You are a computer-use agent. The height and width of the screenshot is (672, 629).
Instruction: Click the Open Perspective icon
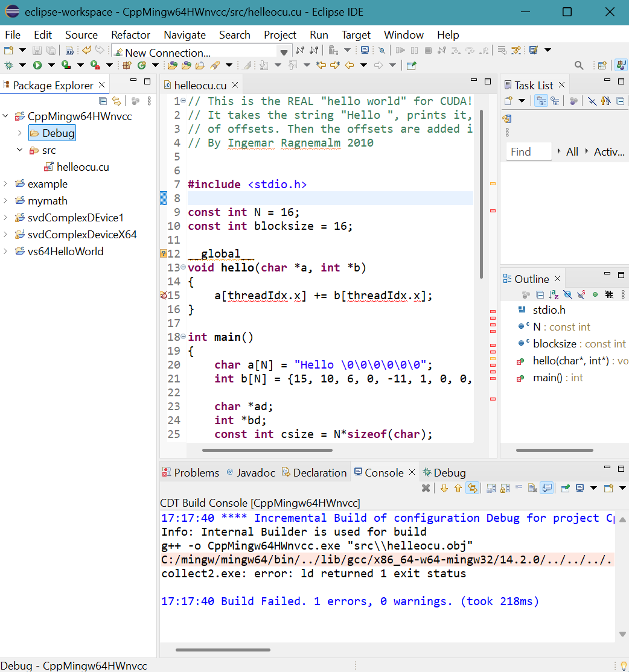(x=602, y=65)
